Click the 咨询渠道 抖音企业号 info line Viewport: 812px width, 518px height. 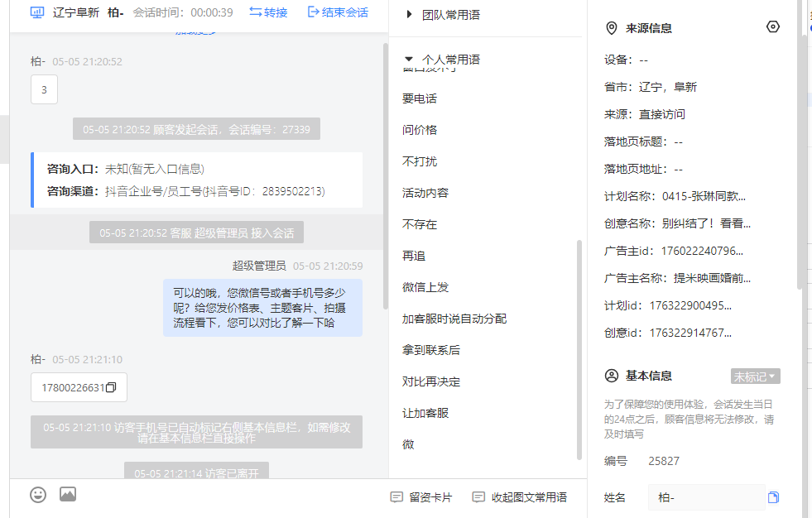tap(186, 191)
